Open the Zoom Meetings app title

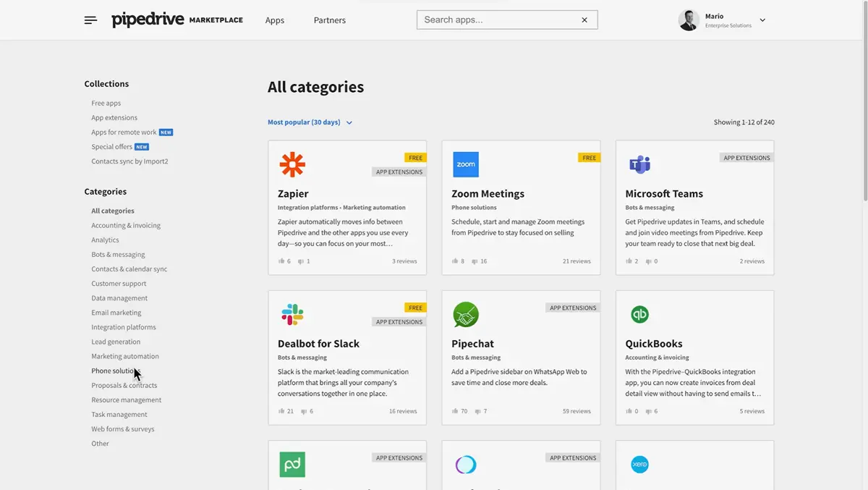(488, 194)
